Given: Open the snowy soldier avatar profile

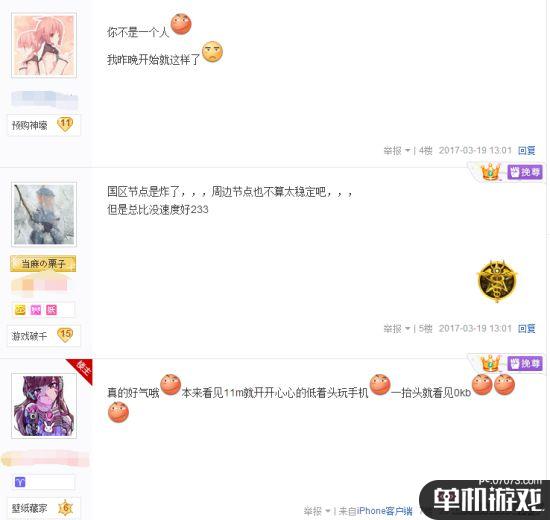Looking at the screenshot, I should pos(44,214).
